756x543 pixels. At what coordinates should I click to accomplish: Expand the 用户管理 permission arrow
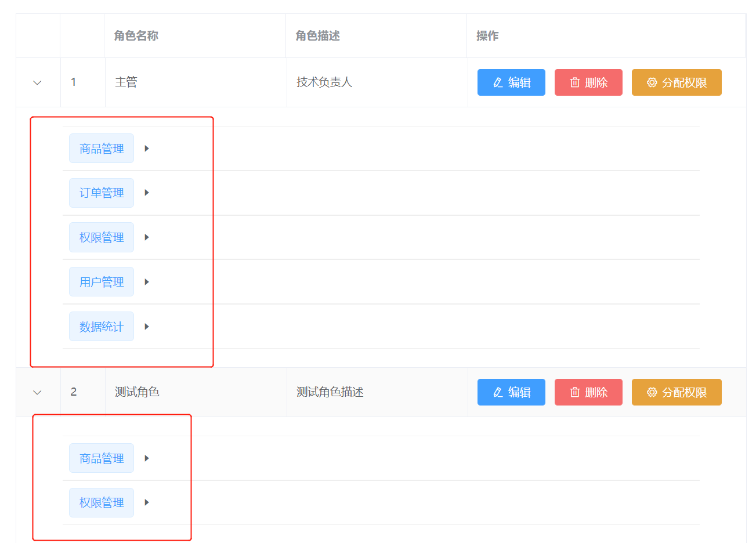(x=146, y=281)
